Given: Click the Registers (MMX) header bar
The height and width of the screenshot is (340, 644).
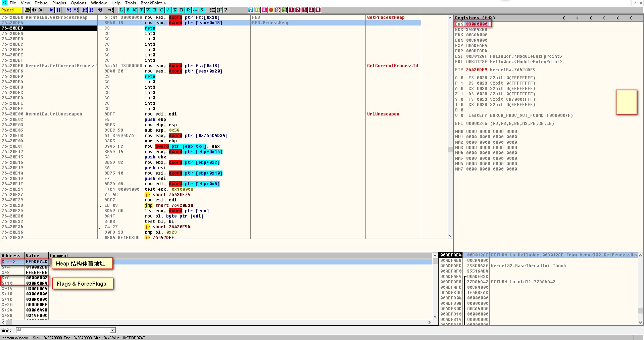Looking at the screenshot, I should tap(548, 18).
